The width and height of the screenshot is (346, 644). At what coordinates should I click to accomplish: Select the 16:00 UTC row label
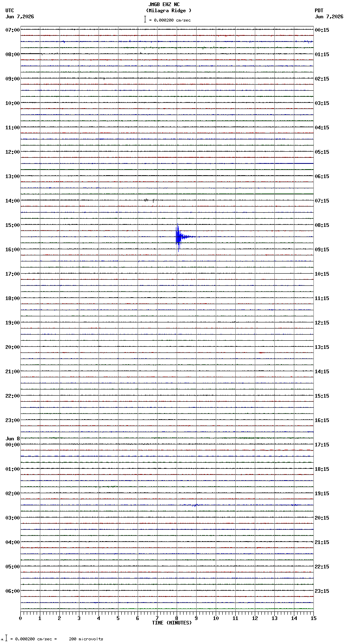coord(13,250)
